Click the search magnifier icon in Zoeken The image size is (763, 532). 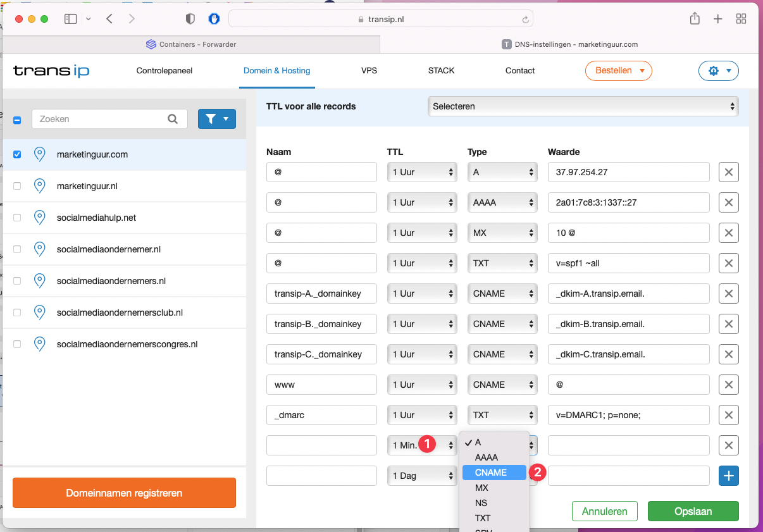(x=173, y=119)
